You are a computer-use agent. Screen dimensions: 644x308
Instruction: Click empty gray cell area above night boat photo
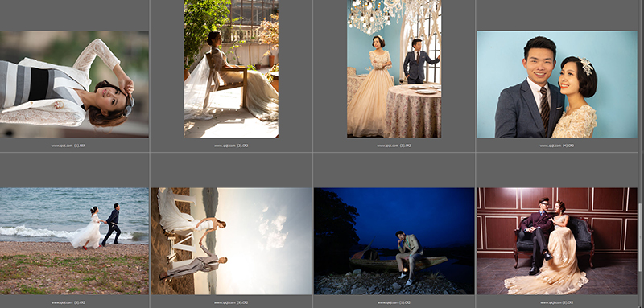coord(394,170)
